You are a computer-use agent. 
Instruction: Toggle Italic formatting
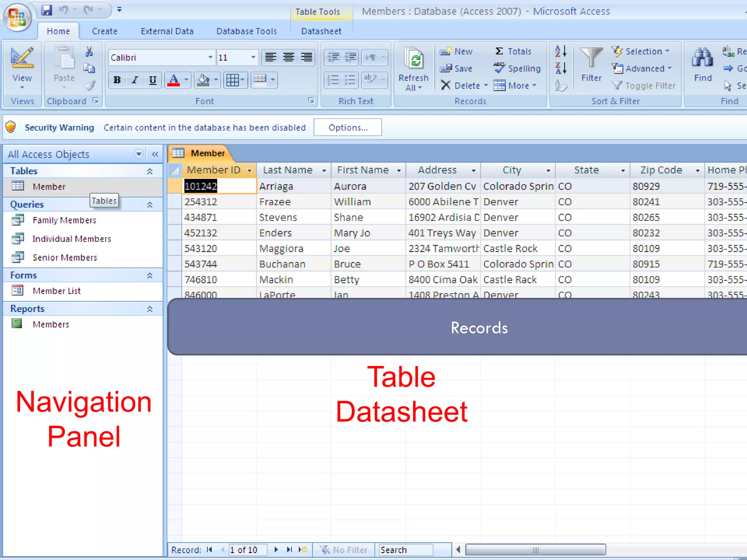click(x=135, y=80)
